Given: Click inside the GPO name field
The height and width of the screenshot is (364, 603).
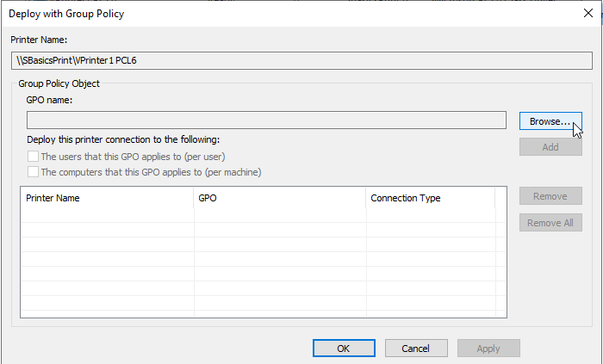Looking at the screenshot, I should (x=266, y=120).
